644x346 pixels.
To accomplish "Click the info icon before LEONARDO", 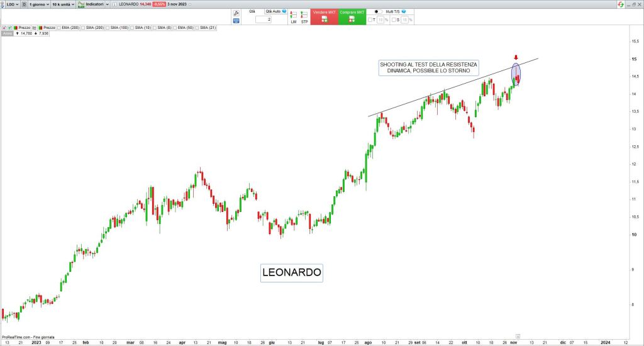I will [114, 4].
